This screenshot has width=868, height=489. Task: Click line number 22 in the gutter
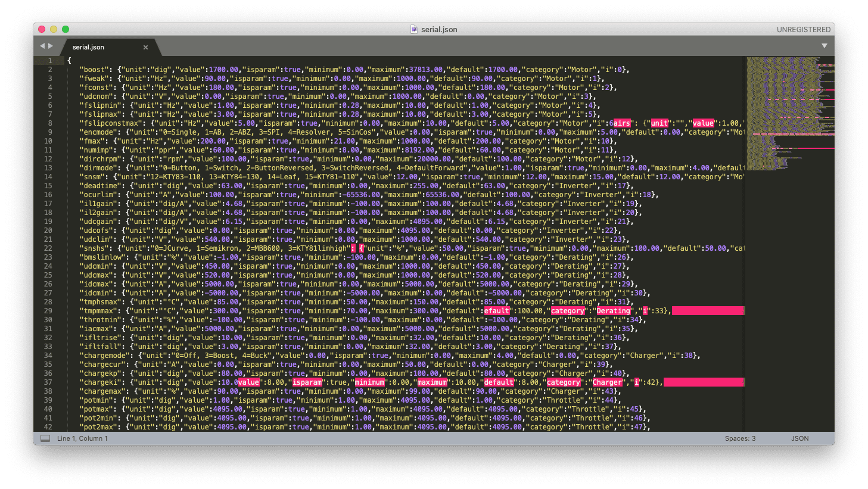(48, 248)
